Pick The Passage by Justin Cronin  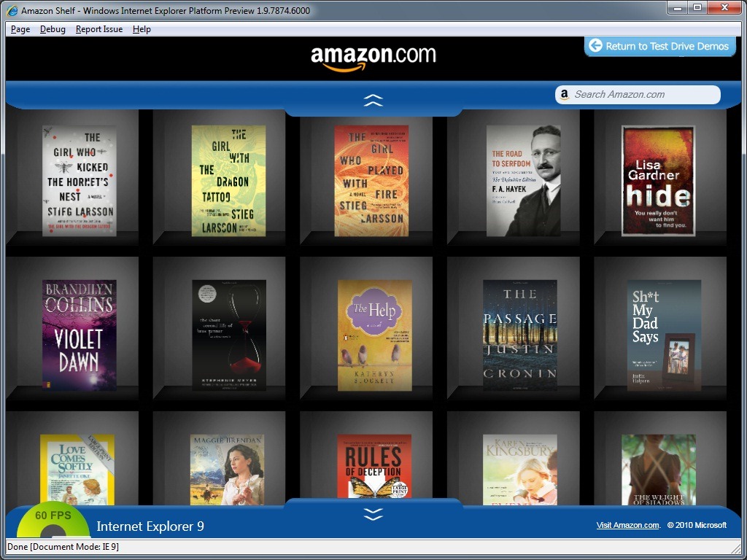pos(520,335)
